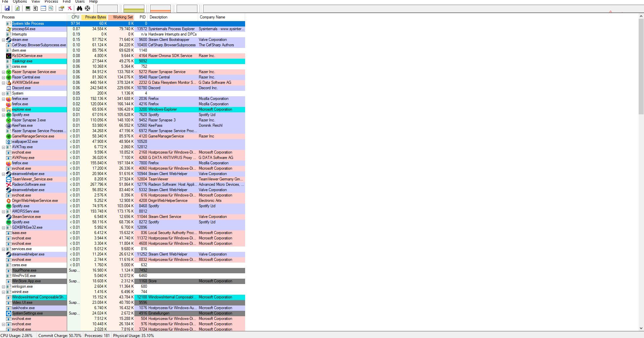
Task: Open the System Information graph icon
Action: 28,8
